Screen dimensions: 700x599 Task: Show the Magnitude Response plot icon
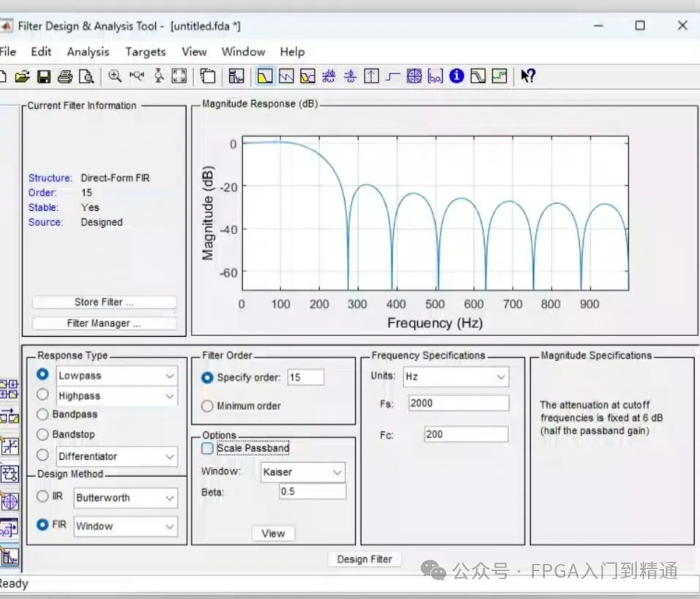264,76
